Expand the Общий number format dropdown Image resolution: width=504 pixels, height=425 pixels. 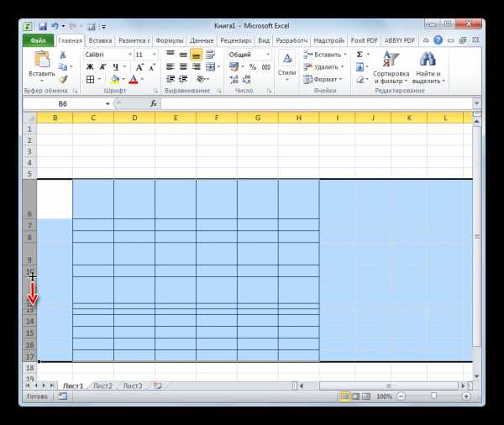268,55
